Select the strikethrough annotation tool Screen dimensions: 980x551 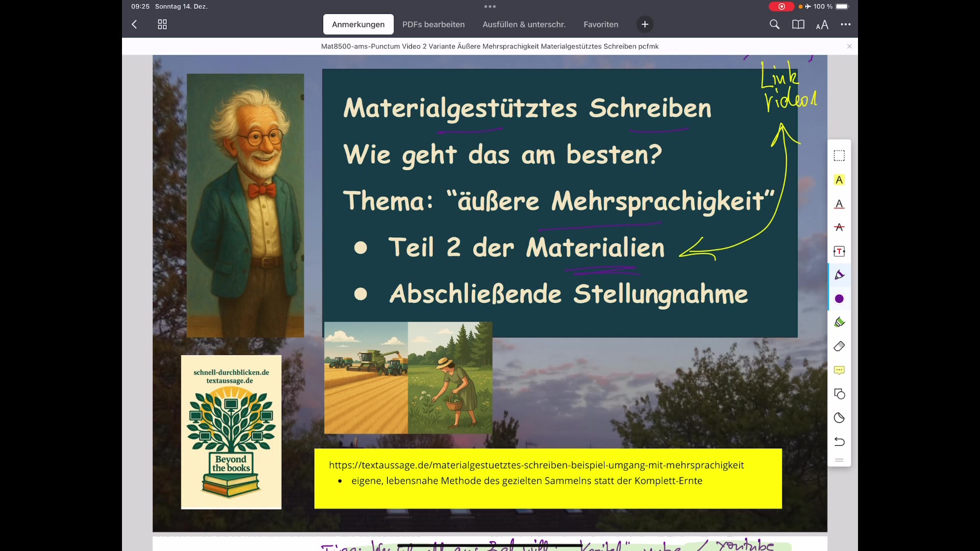coord(839,228)
